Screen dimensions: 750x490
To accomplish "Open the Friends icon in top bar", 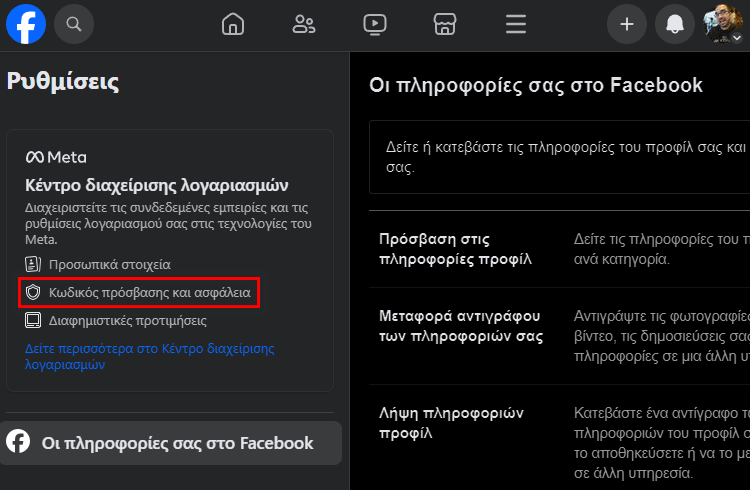I will click(304, 24).
